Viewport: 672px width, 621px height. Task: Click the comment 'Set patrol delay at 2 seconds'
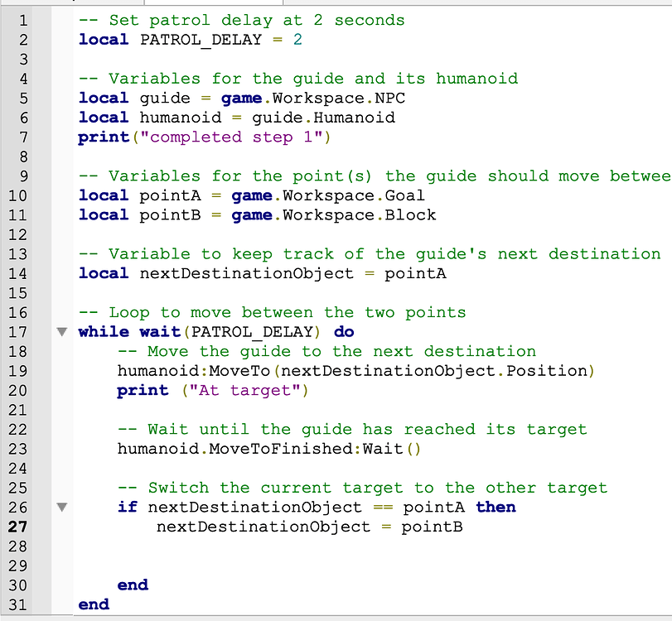[x=242, y=20]
